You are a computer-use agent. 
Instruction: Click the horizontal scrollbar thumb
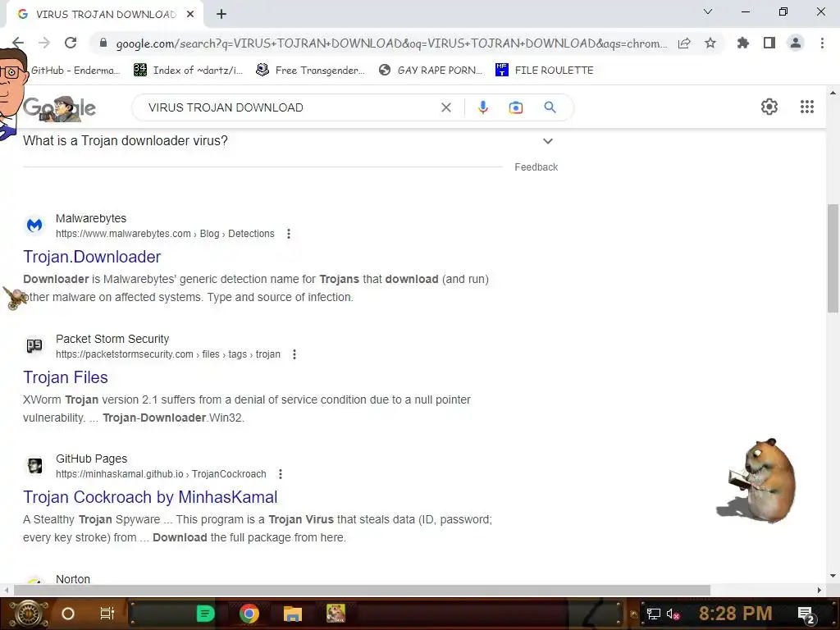click(362, 590)
